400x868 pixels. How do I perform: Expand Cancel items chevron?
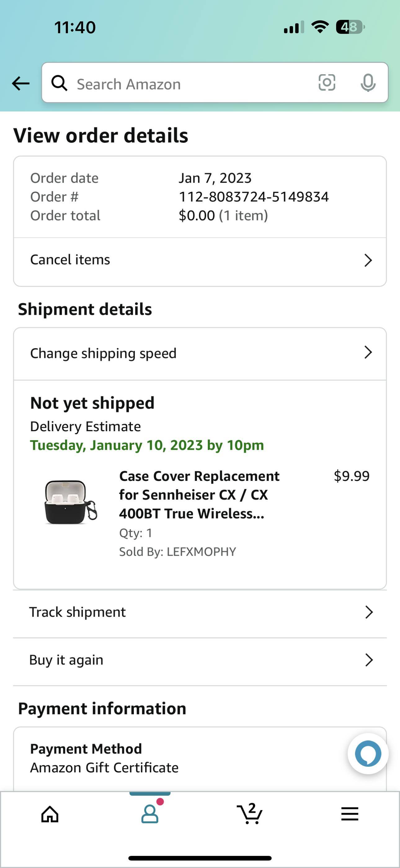pyautogui.click(x=368, y=260)
